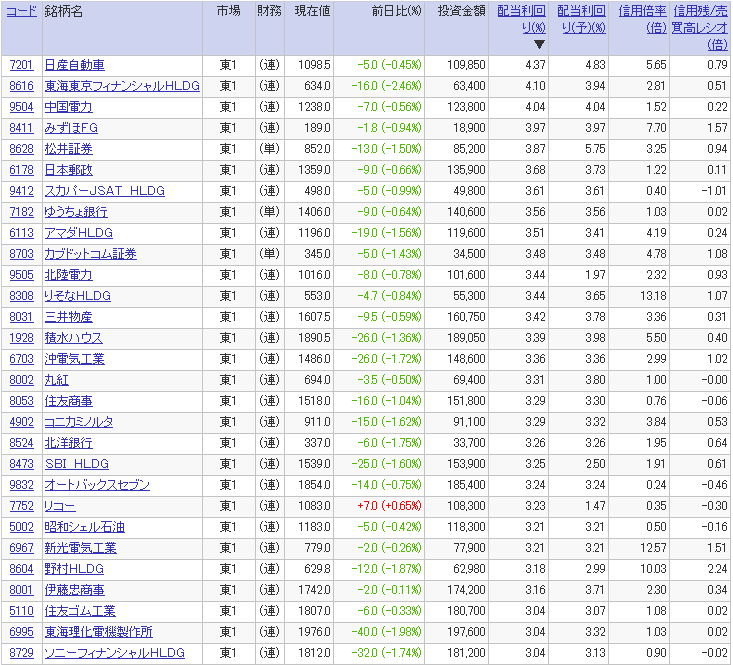The image size is (733, 665).
Task: Open 昭和シェル石油 stock page
Action: (x=85, y=527)
